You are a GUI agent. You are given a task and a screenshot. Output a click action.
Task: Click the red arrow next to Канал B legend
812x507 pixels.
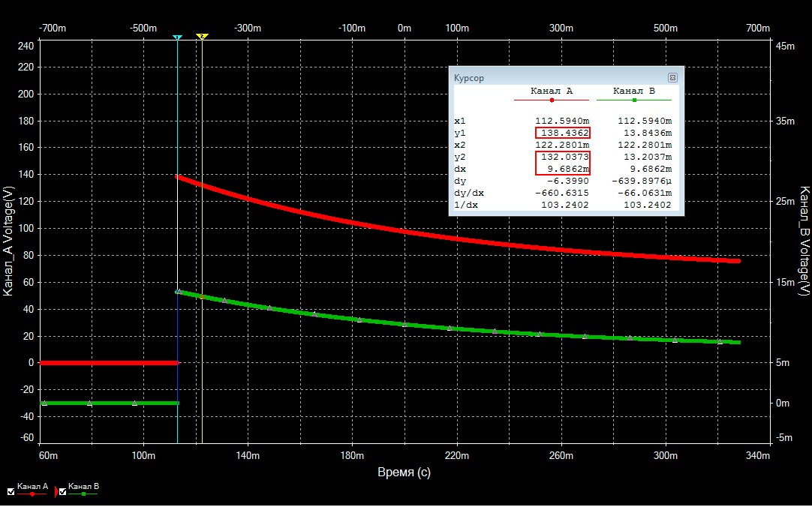tap(56, 493)
